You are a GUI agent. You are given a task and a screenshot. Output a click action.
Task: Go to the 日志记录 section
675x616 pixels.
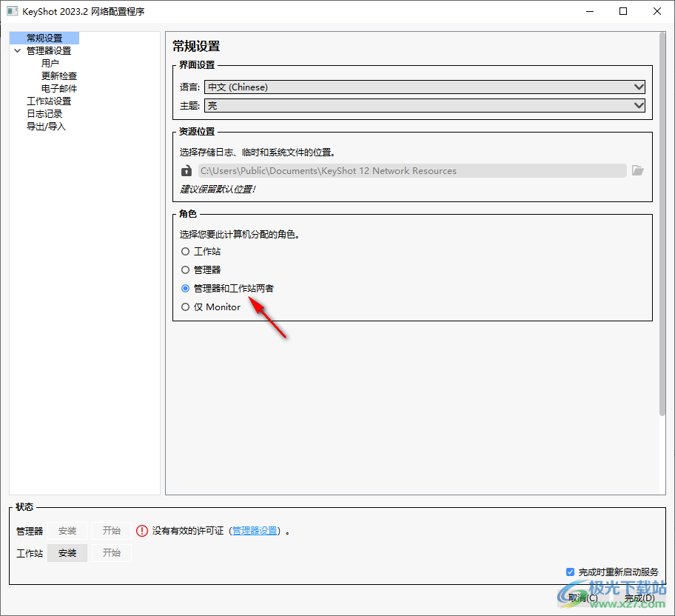(x=46, y=113)
